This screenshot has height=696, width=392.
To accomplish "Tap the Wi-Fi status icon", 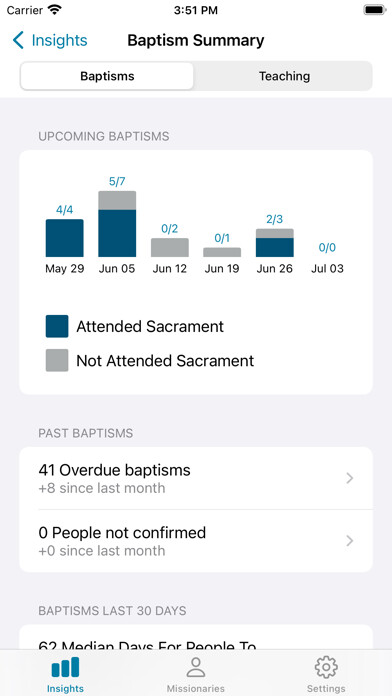I will click(x=55, y=10).
